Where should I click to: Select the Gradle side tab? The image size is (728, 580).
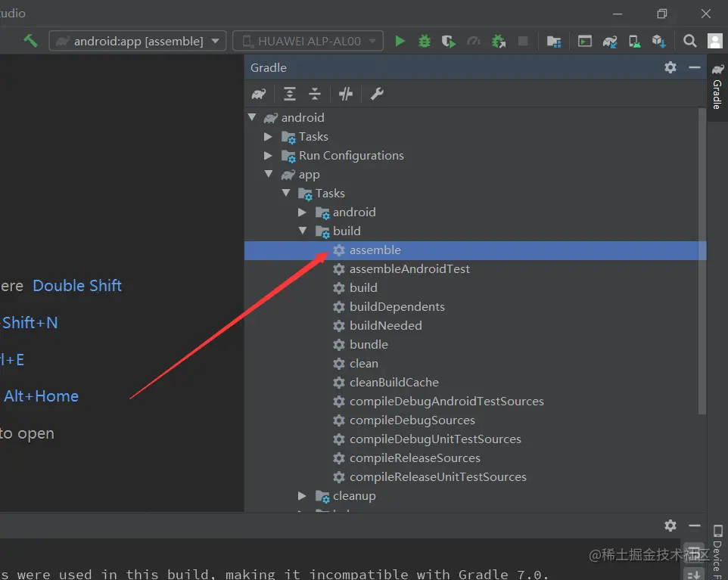[718, 87]
